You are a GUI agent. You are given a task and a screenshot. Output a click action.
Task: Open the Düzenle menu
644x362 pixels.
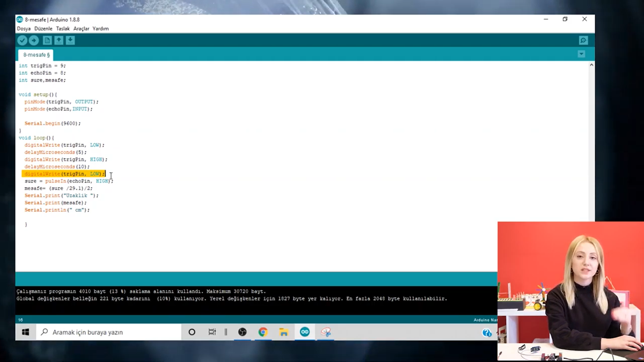(x=45, y=28)
